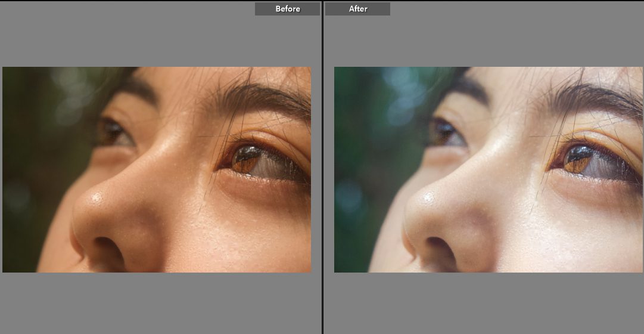Select the After photo preview
This screenshot has height=334, width=644.
(x=488, y=169)
